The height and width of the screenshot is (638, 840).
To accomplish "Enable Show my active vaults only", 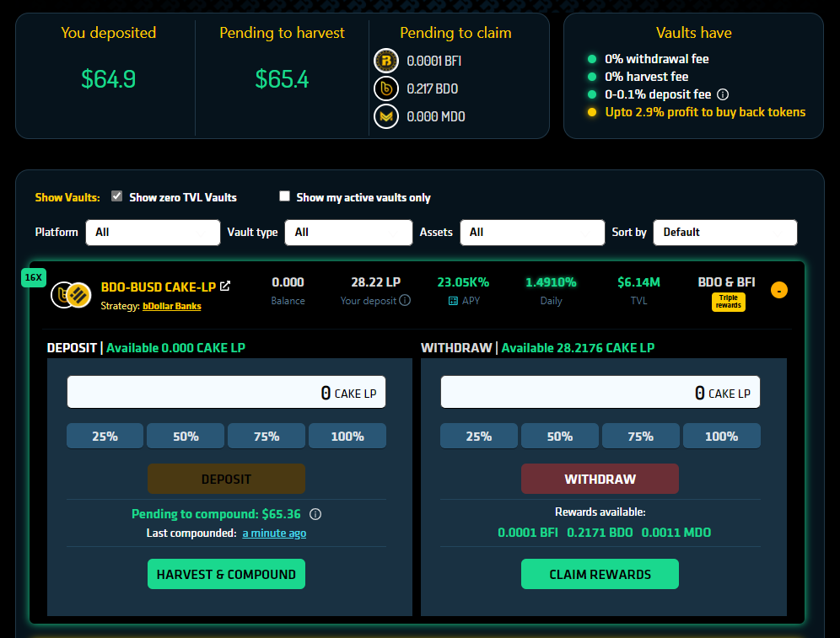I will (284, 196).
